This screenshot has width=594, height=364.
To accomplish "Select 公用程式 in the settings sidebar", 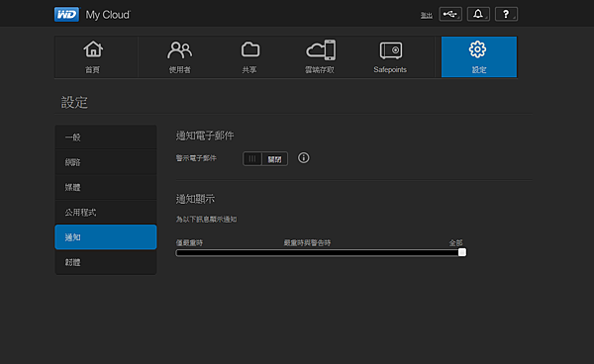I will [106, 213].
